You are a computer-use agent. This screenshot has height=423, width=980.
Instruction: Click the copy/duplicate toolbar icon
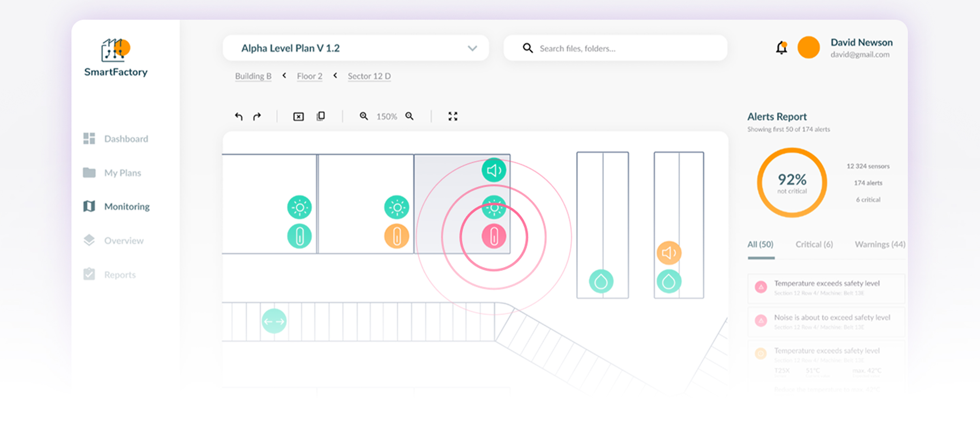click(x=321, y=116)
